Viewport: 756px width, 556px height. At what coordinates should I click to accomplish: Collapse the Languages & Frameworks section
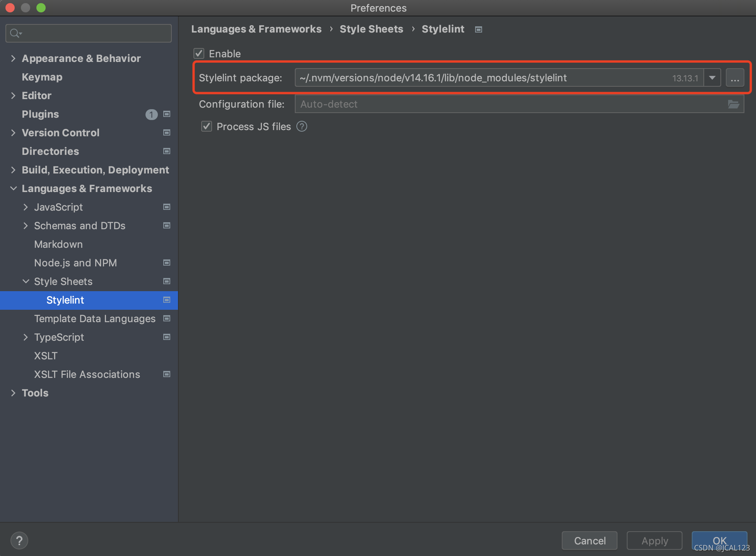click(13, 189)
